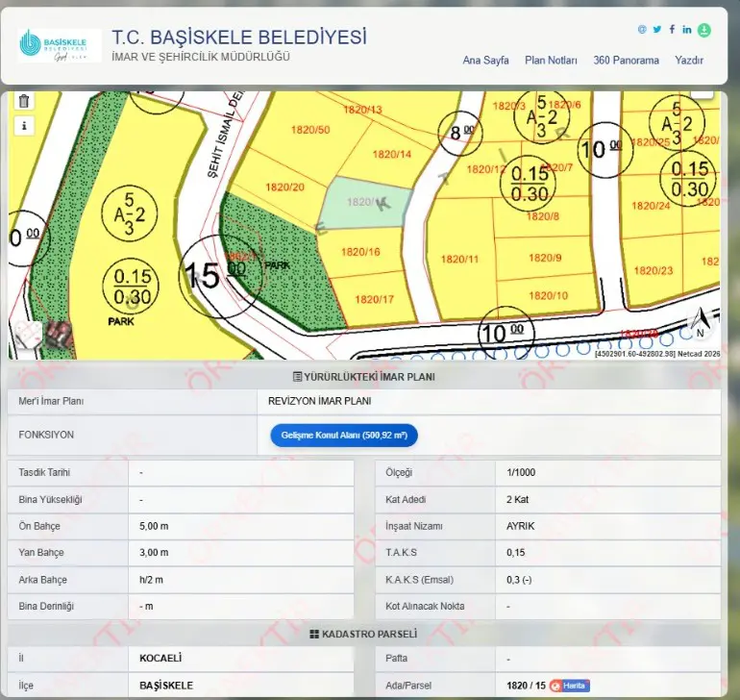Click the İlçe value BAŞİSKELE
Image resolution: width=740 pixels, height=700 pixels.
(x=166, y=686)
